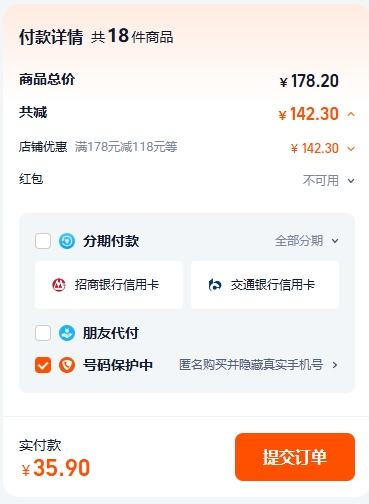This screenshot has width=369, height=504.
Task: Check the 朋友代付 friend pay option
Action: 43,333
